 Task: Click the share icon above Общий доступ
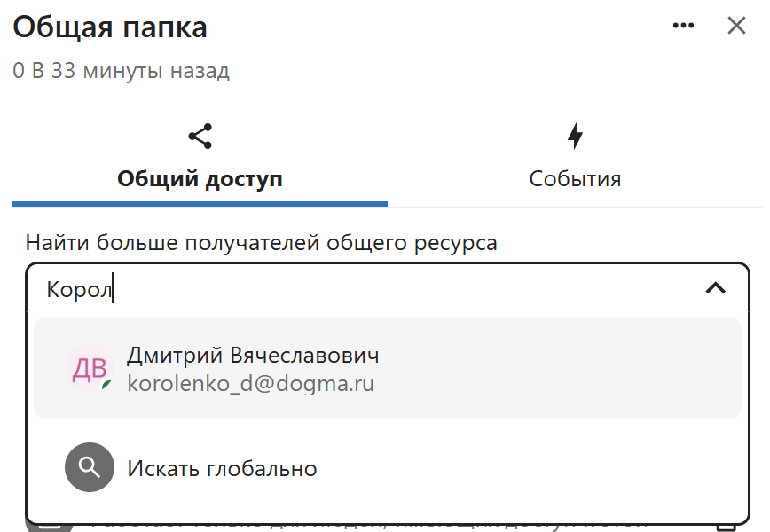click(200, 137)
